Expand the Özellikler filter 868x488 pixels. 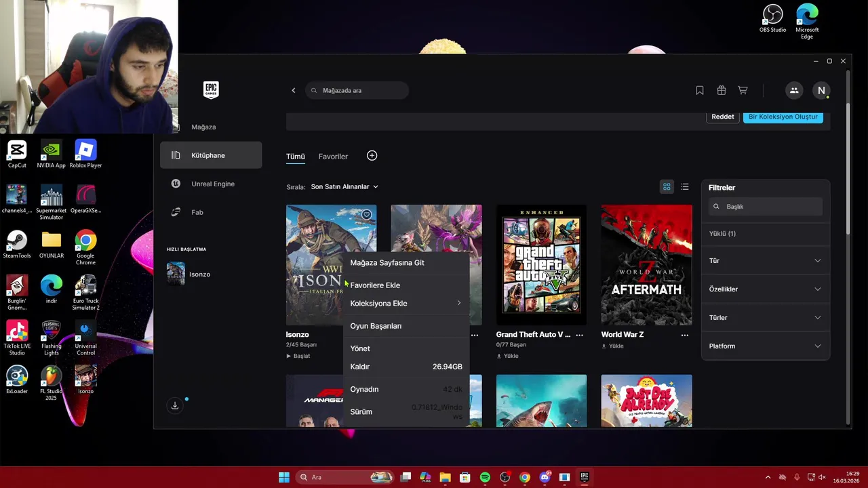[x=765, y=289]
